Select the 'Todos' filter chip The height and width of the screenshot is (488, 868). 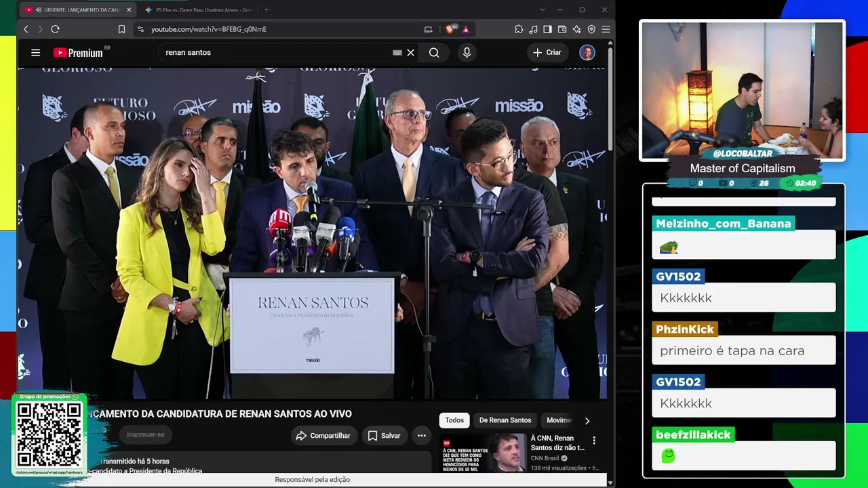(454, 420)
